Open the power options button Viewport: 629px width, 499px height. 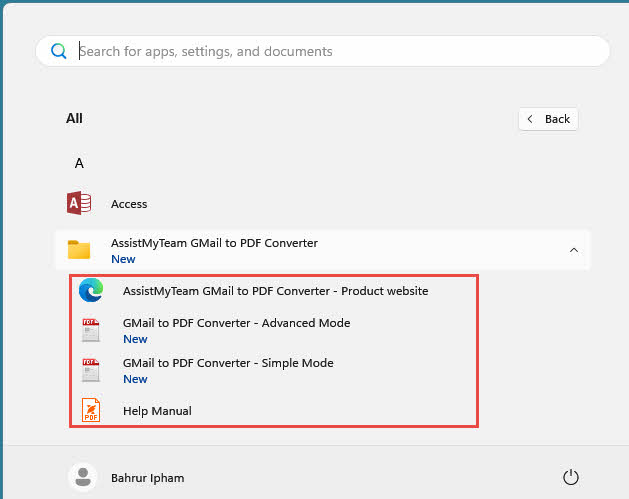coord(571,477)
